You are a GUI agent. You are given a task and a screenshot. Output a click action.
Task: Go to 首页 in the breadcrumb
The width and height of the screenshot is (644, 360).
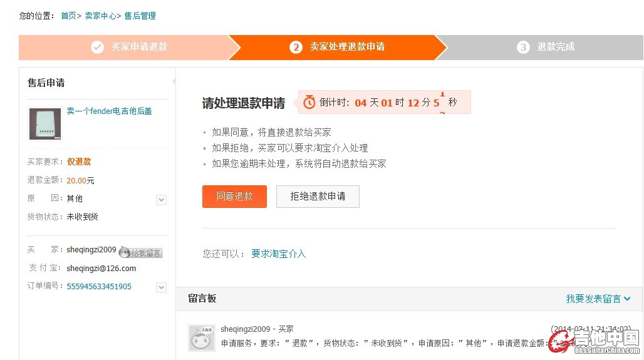68,16
